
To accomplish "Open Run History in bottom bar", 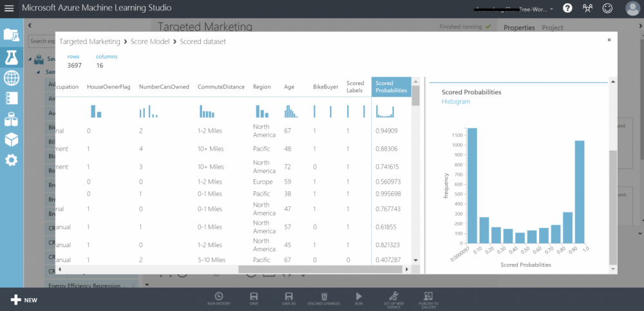I will 219,299.
